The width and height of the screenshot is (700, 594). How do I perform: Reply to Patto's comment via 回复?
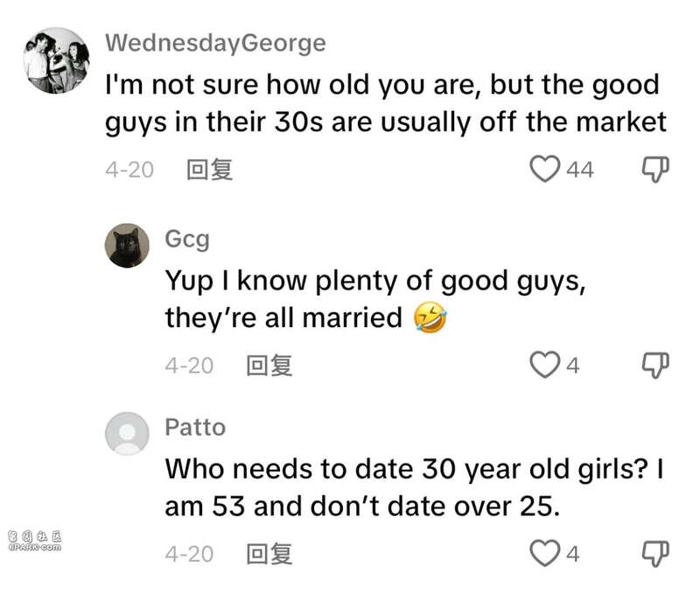coord(269,554)
